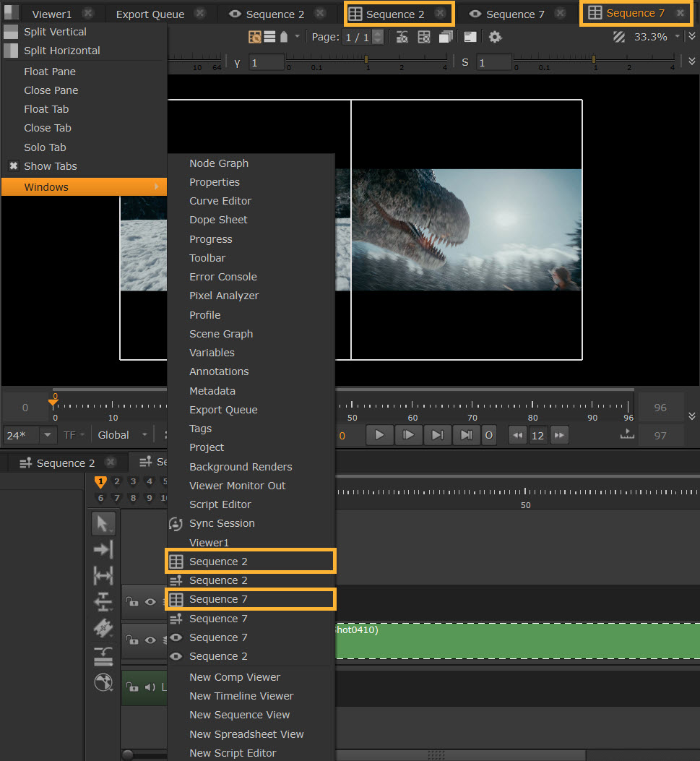Click the tag marker icon in viewer toolbar
700x761 pixels.
pos(285,37)
